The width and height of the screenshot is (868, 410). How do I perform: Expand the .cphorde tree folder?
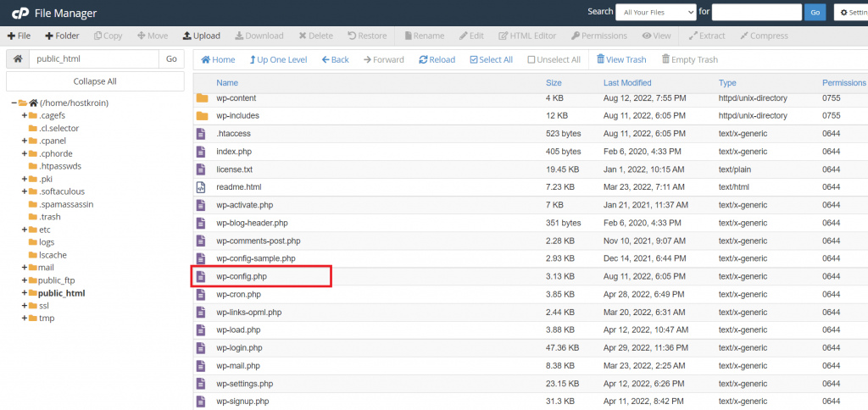coord(25,154)
